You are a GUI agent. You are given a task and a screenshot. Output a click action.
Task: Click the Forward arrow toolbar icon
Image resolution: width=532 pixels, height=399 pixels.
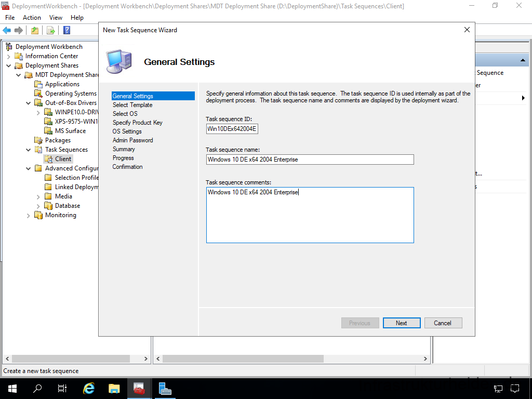19,30
